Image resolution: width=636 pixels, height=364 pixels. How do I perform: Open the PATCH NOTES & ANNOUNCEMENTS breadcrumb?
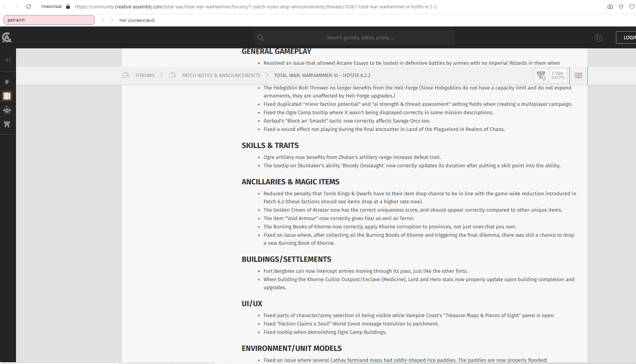(221, 75)
